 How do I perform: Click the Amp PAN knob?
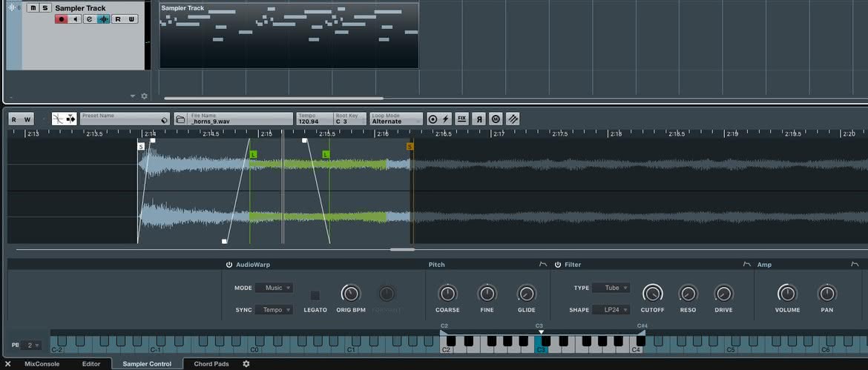click(827, 293)
